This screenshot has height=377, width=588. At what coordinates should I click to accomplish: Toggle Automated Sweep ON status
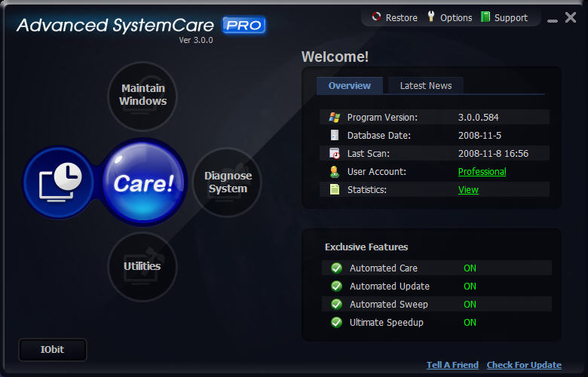click(470, 304)
